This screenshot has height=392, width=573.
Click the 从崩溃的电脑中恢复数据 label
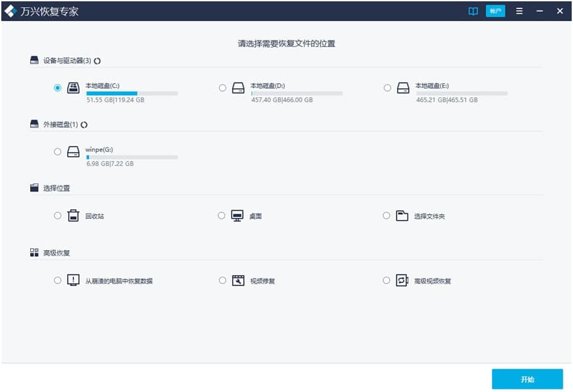pyautogui.click(x=119, y=281)
